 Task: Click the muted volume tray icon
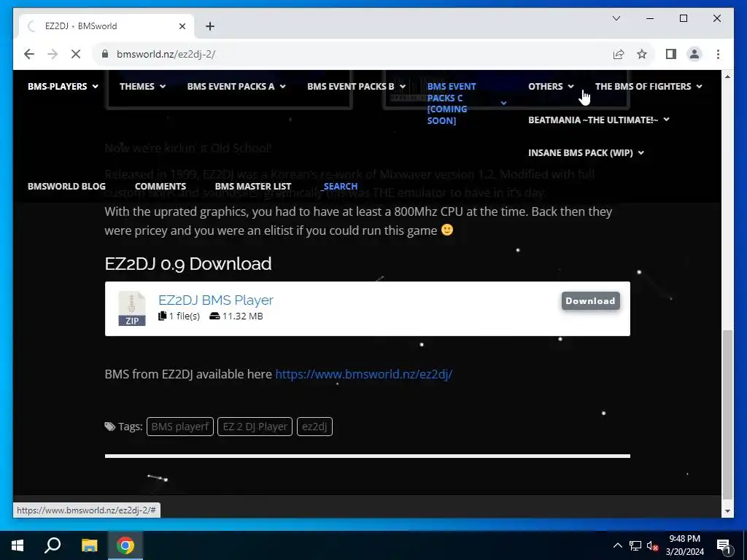(653, 545)
